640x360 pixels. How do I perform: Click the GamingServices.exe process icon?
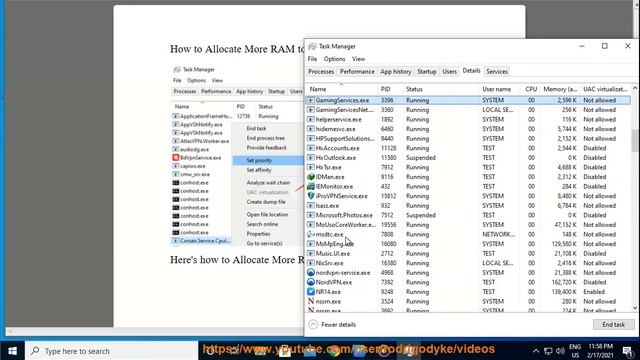(311, 100)
